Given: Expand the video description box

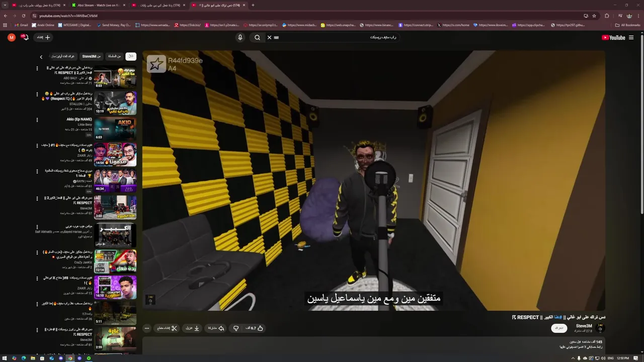Looking at the screenshot, I should 374,345.
